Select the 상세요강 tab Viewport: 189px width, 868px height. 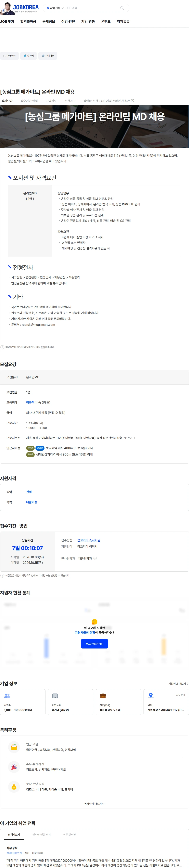tap(7, 101)
